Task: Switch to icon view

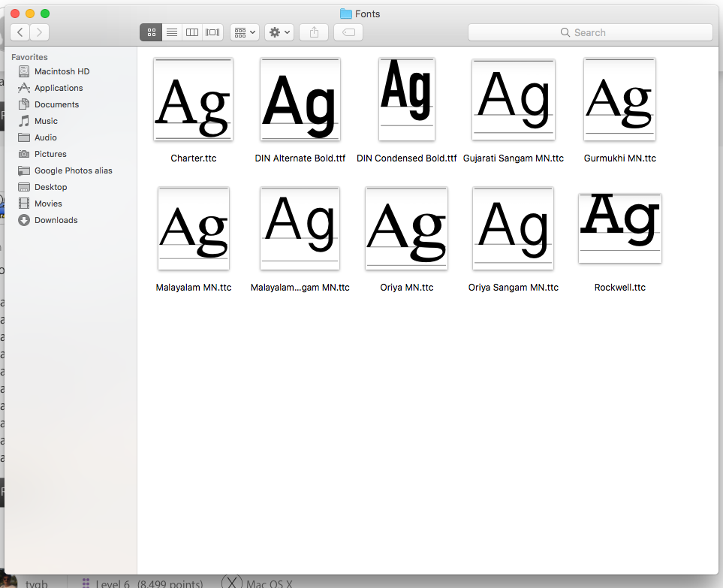Action: 151,32
